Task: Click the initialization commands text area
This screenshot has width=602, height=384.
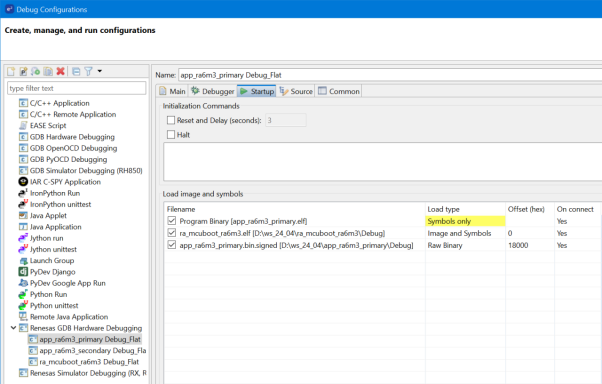Action: (382, 162)
